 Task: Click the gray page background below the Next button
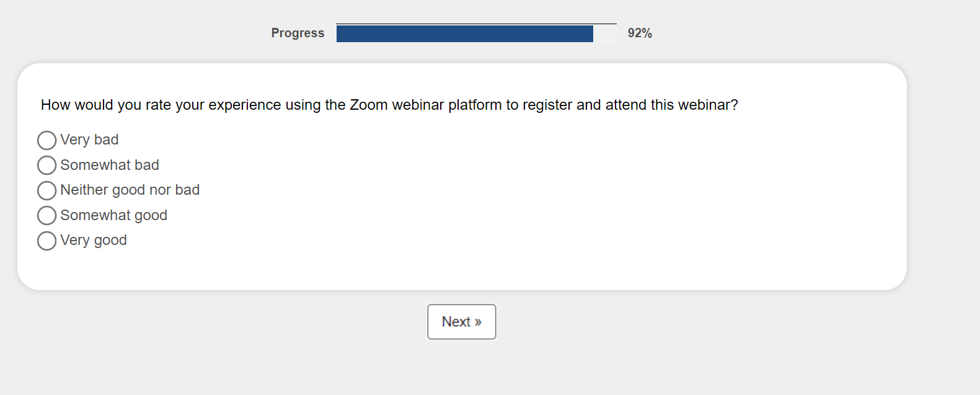click(x=462, y=370)
